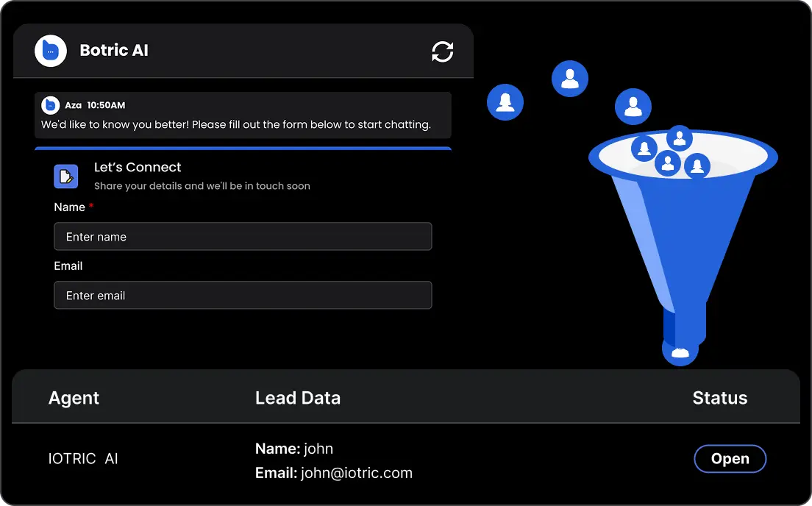Click the john@iotric.com email text

(356, 473)
